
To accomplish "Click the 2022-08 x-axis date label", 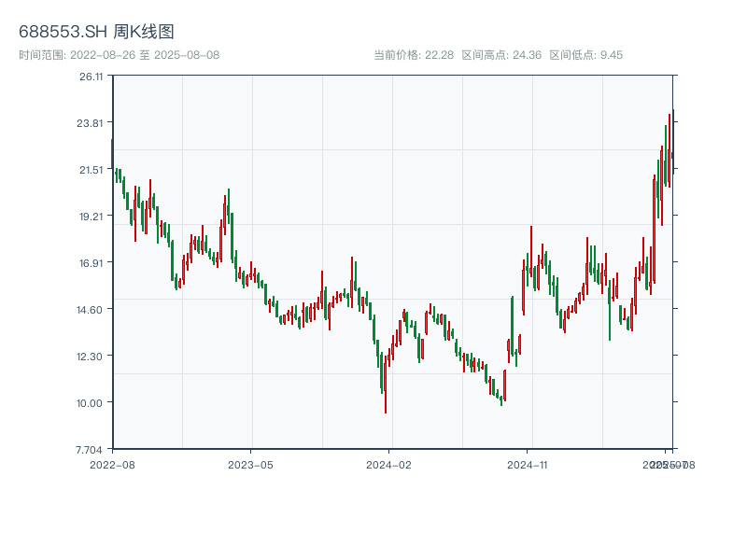I will point(112,464).
